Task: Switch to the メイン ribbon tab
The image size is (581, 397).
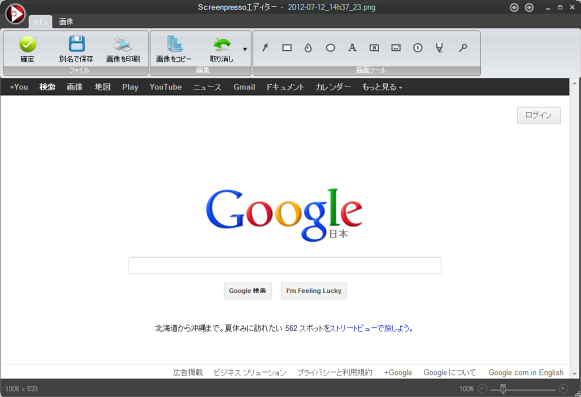Action: click(40, 22)
